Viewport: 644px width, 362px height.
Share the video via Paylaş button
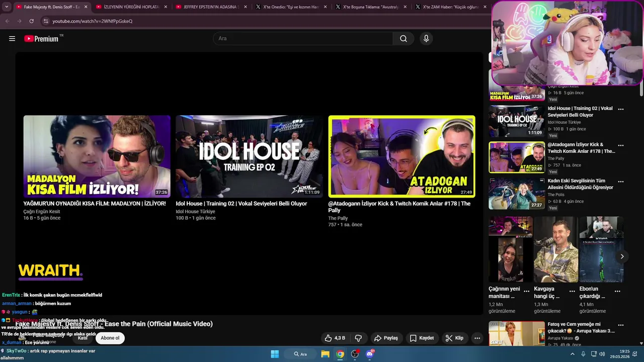(386, 338)
